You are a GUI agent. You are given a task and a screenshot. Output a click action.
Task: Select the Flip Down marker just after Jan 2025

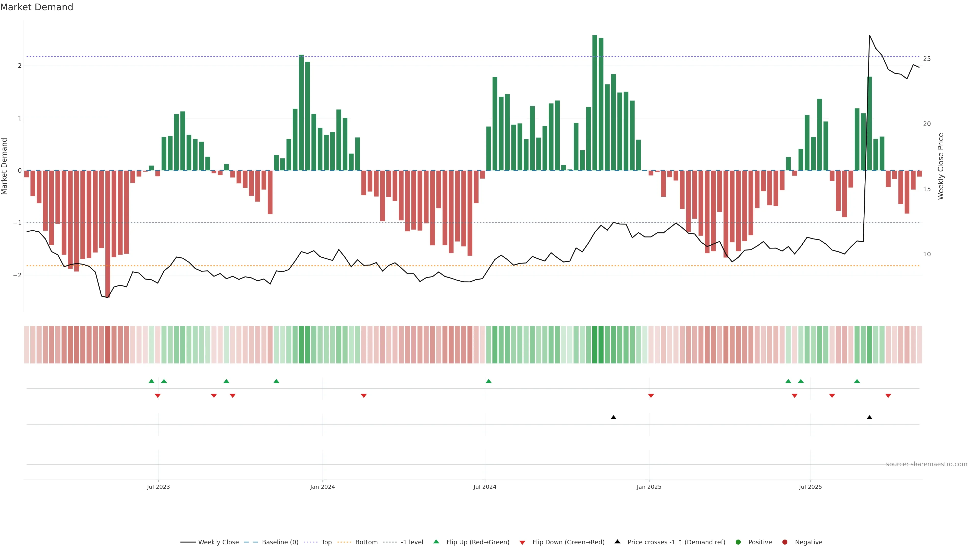(651, 396)
